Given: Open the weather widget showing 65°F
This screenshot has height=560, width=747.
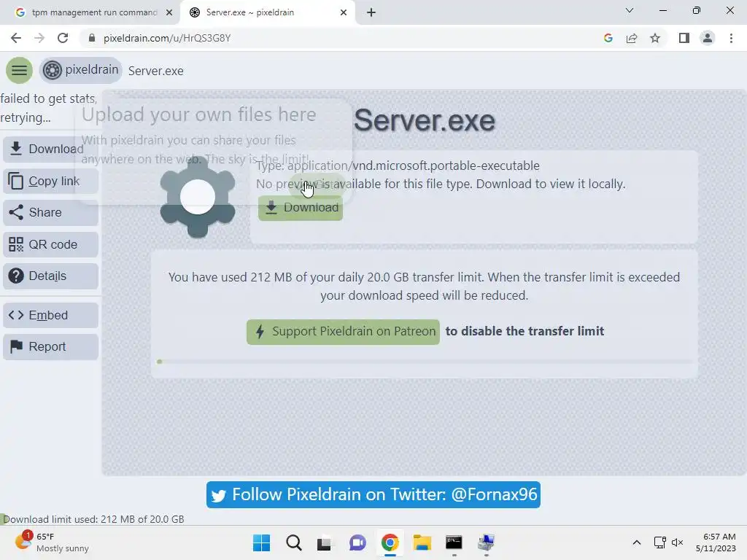Looking at the screenshot, I should pos(52,542).
